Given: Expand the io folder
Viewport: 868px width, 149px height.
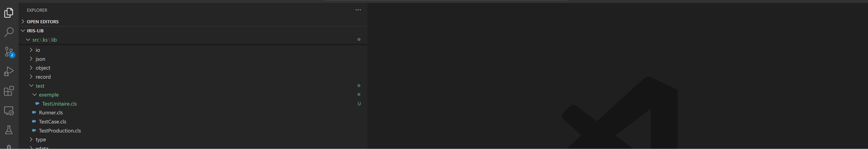Looking at the screenshot, I should coord(38,50).
